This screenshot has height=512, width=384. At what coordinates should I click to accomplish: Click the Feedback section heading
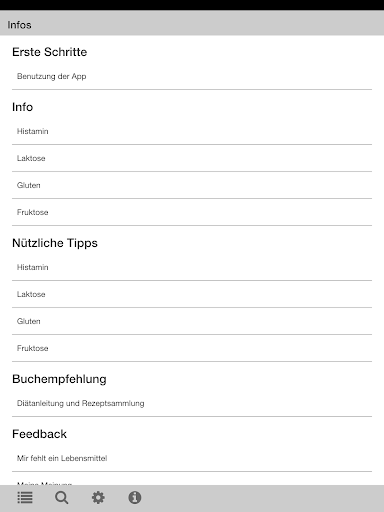[39, 434]
